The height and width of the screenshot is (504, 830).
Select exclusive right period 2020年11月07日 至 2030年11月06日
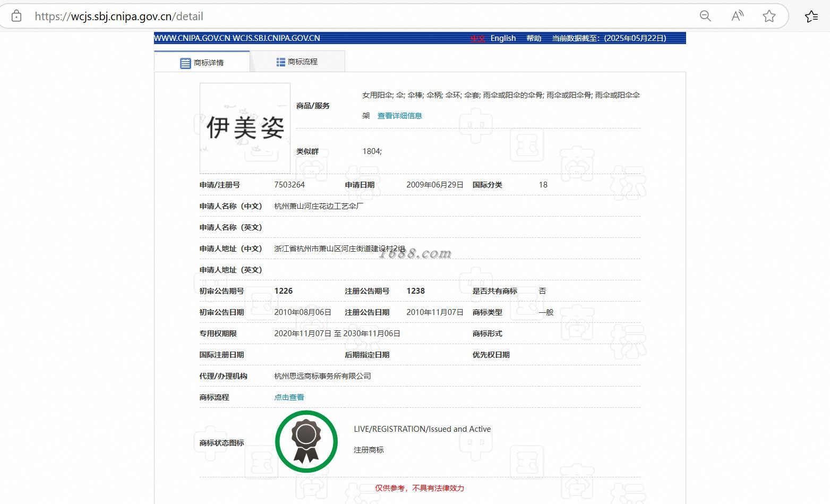point(337,334)
